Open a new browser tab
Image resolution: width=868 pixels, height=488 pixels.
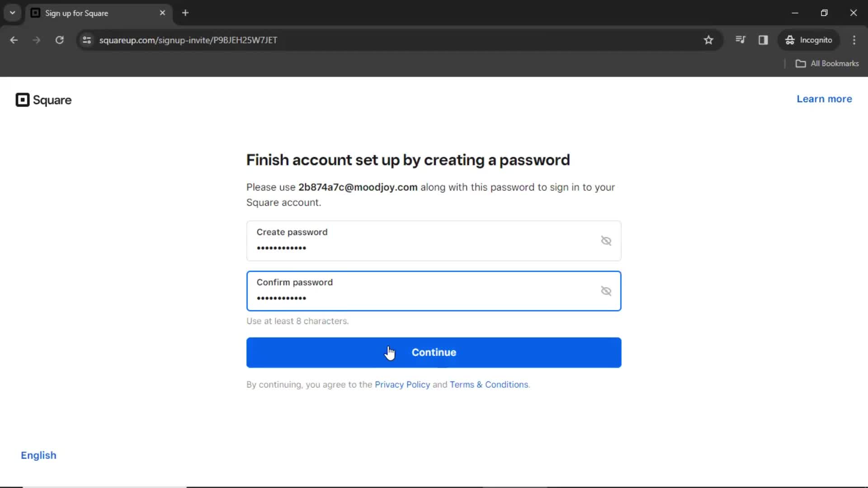point(185,13)
